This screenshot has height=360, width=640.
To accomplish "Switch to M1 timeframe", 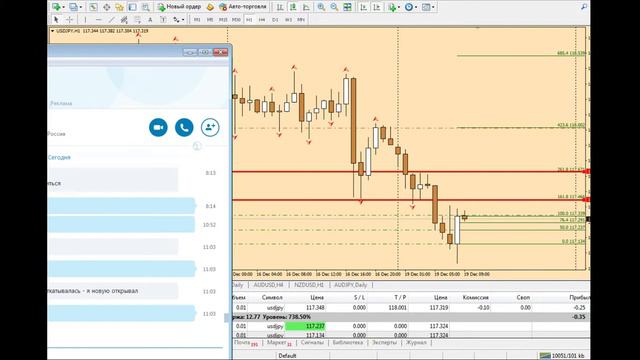I will pyautogui.click(x=197, y=20).
